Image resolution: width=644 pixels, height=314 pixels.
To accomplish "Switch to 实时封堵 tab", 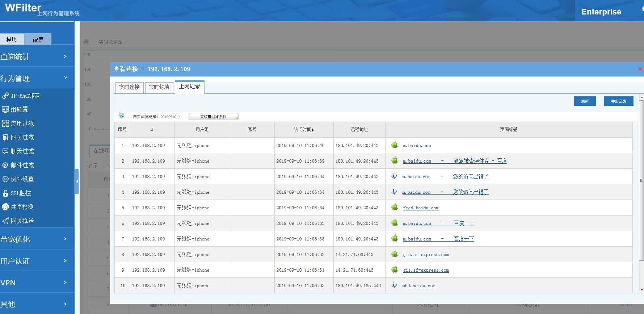I will click(x=159, y=87).
